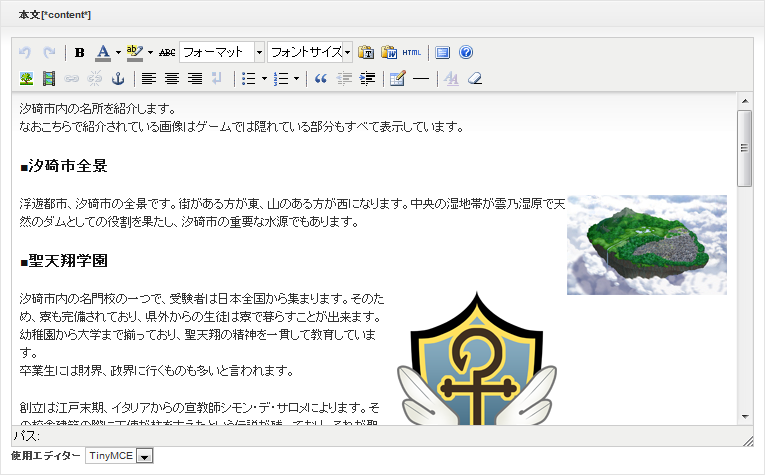The width and height of the screenshot is (765, 475).
Task: Expand the bullet list style options
Action: (263, 79)
